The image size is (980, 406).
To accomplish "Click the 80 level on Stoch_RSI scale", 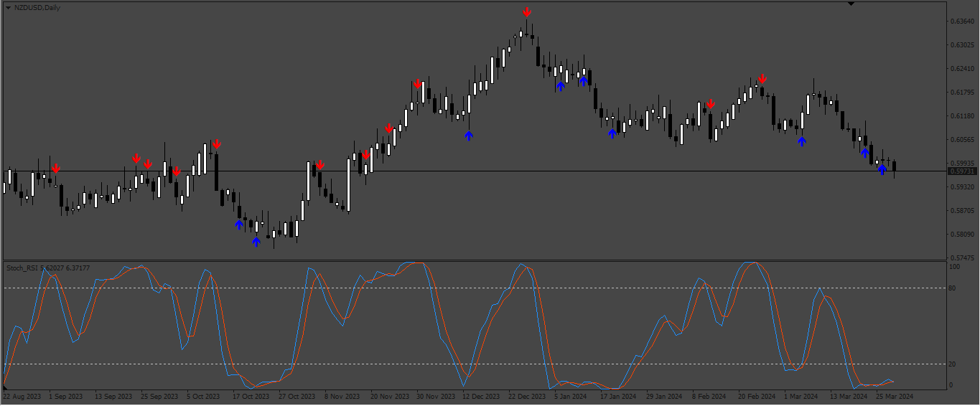I will click(x=952, y=288).
